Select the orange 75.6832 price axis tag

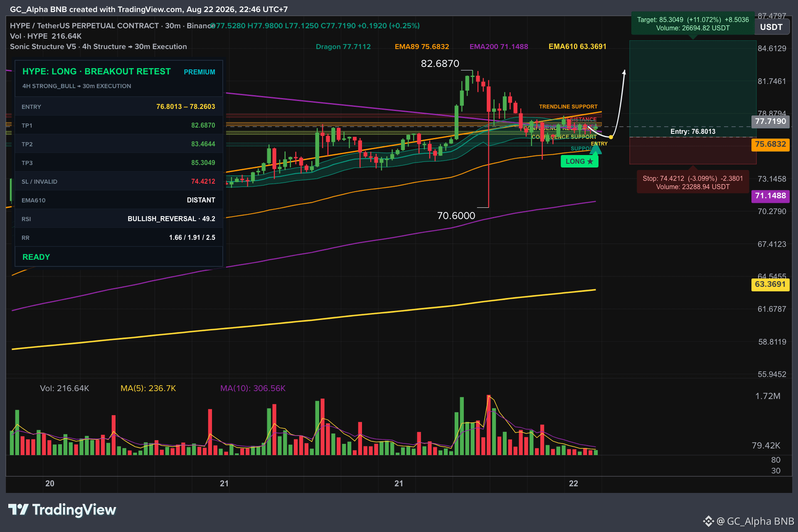tap(771, 144)
